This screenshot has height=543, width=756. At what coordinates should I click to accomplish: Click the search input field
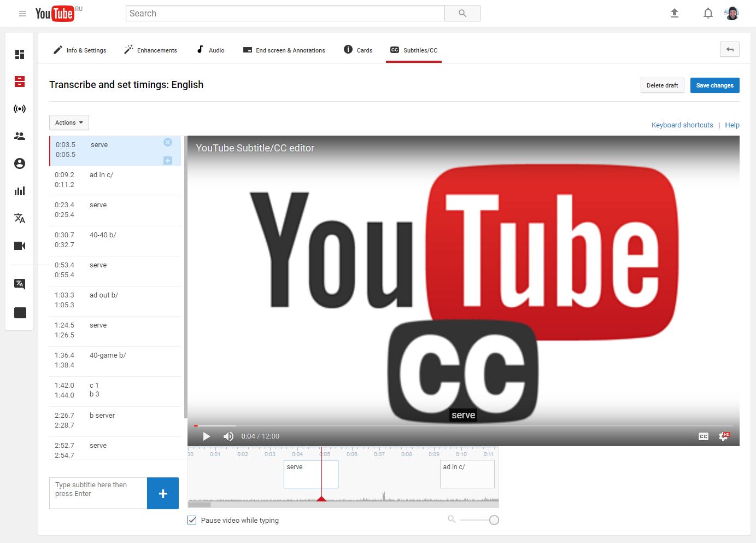pyautogui.click(x=285, y=14)
